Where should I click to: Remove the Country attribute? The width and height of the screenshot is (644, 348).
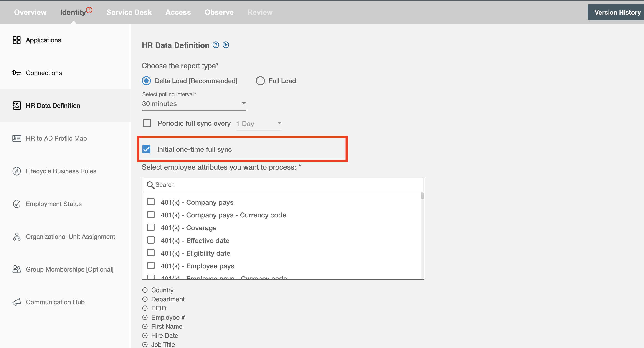coord(145,290)
